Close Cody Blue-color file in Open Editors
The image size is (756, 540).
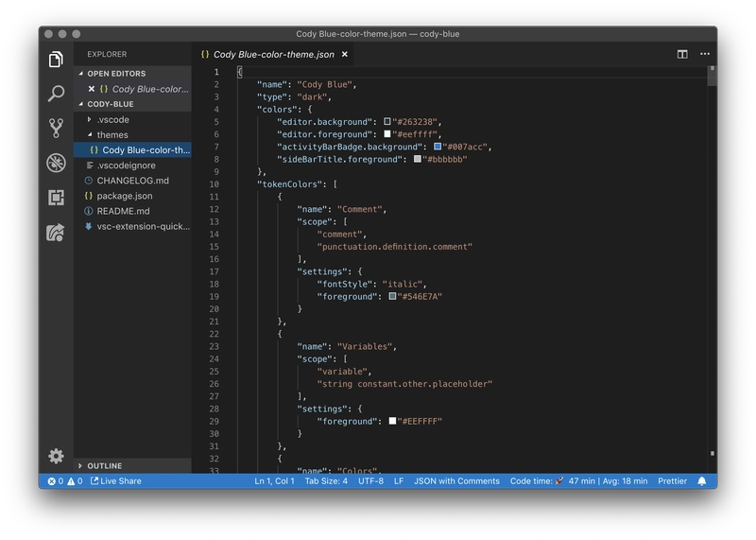(x=91, y=89)
